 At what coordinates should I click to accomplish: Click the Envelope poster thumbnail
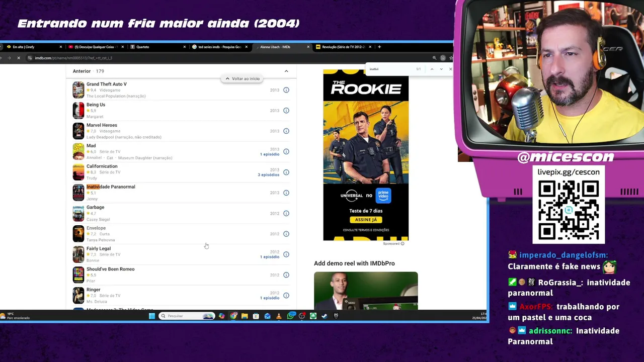[x=78, y=234]
